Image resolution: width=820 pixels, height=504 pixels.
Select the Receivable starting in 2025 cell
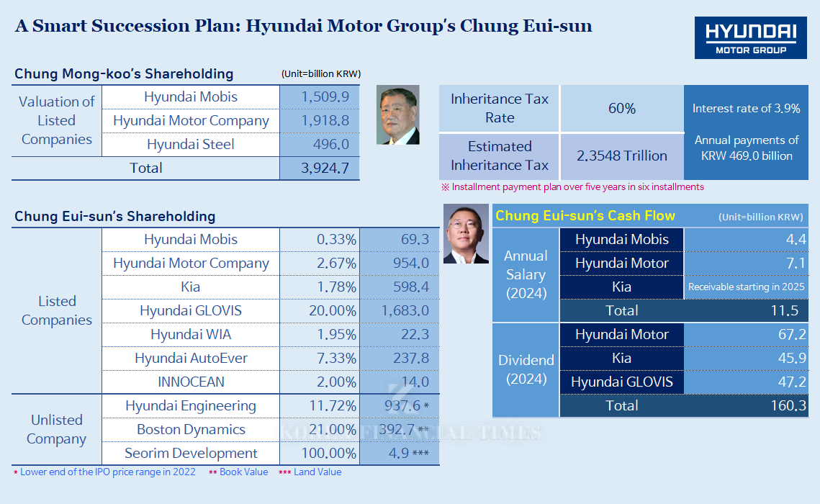pos(746,287)
